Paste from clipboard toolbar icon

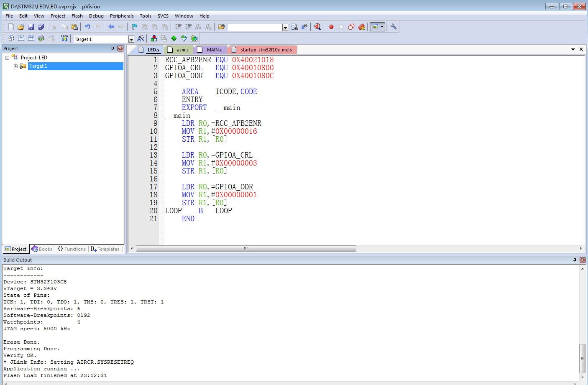click(x=74, y=27)
